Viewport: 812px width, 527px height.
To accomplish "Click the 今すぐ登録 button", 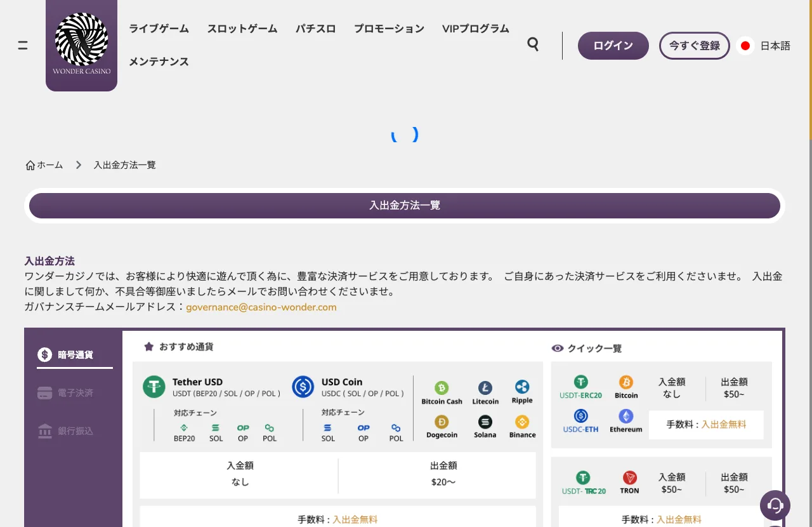I will click(695, 46).
